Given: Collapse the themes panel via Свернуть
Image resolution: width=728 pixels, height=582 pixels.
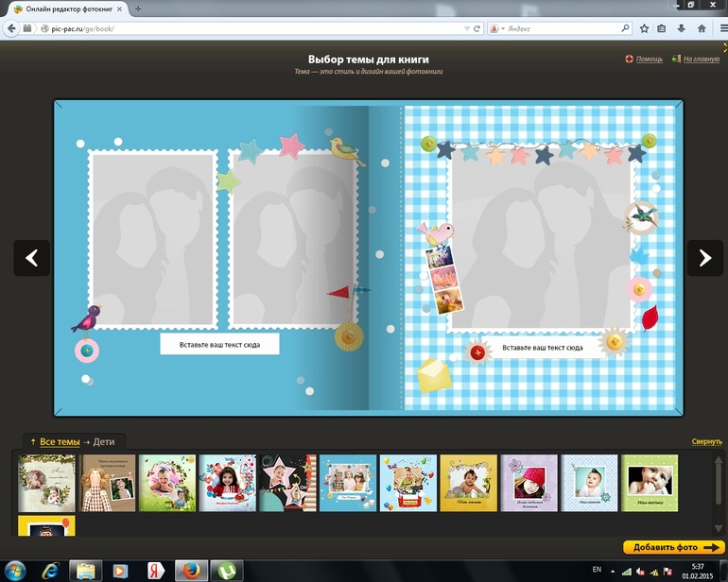Looking at the screenshot, I should [x=706, y=441].
